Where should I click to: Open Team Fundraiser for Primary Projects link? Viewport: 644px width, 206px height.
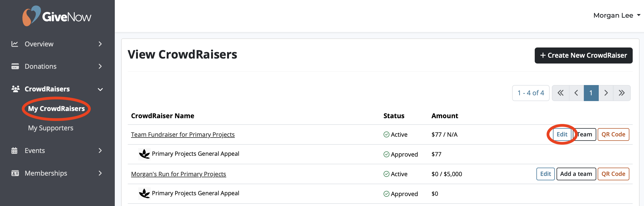[x=183, y=134]
